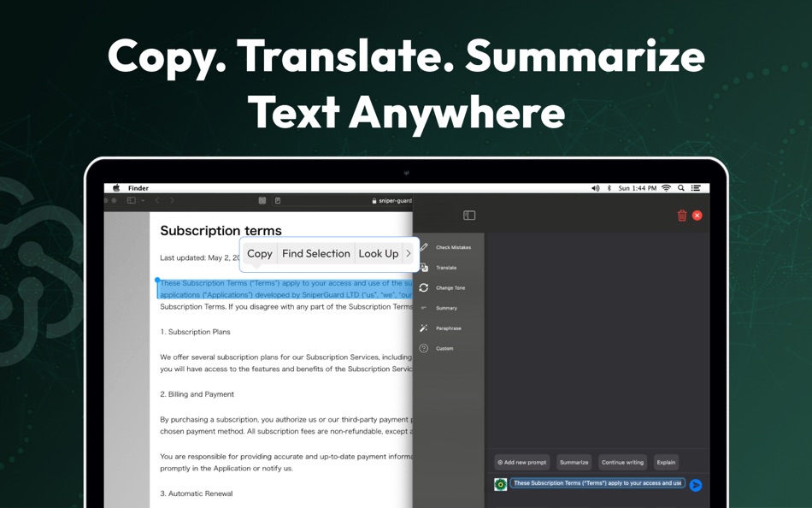Viewport: 812px width, 508px height.
Task: Choose Find Selection in the popup
Action: pyautogui.click(x=316, y=253)
